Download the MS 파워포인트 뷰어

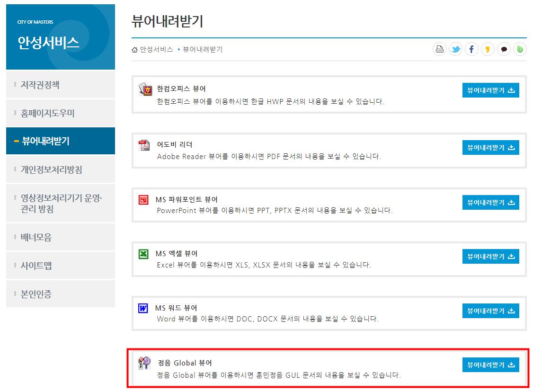(490, 202)
